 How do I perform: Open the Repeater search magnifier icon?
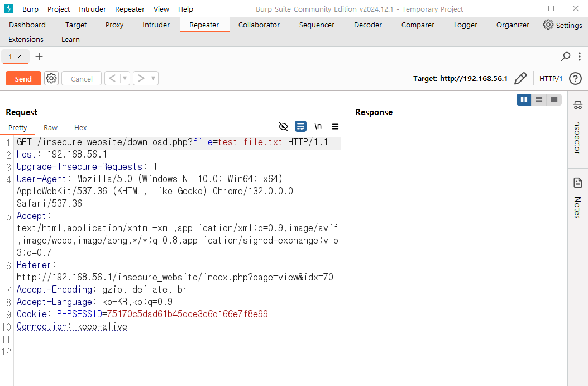tap(566, 56)
